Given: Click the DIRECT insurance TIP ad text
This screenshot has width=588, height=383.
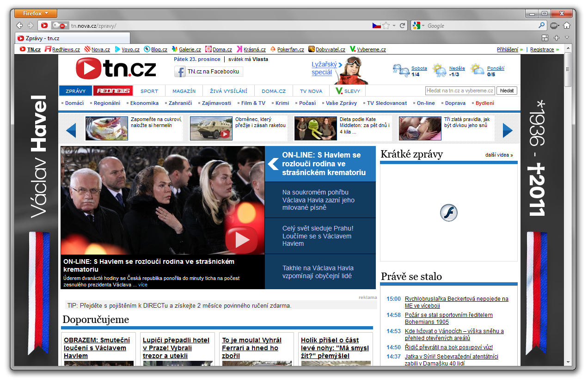Looking at the screenshot, I should tap(179, 305).
